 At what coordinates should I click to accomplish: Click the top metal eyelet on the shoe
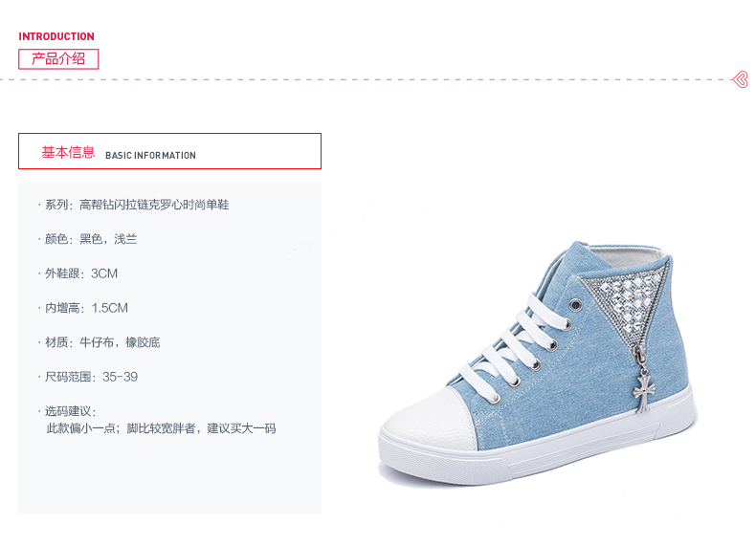(575, 305)
